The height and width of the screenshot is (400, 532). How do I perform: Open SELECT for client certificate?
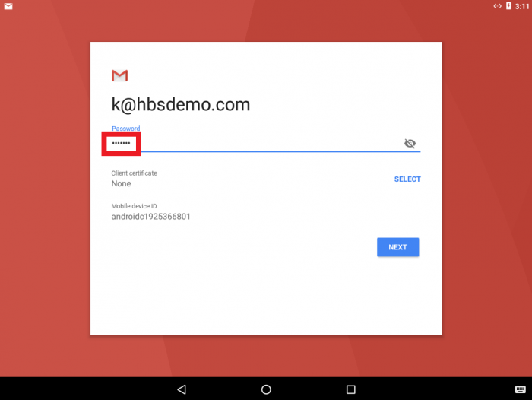point(407,179)
